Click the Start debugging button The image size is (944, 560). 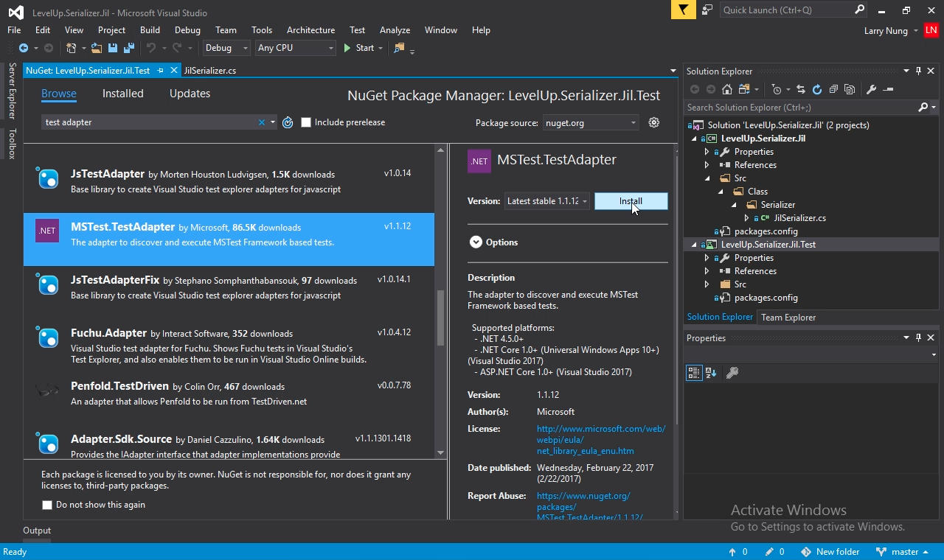click(358, 48)
